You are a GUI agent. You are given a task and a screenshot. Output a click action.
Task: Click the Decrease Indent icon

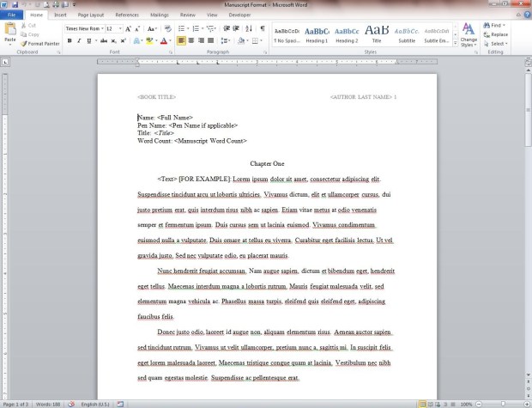(x=227, y=29)
